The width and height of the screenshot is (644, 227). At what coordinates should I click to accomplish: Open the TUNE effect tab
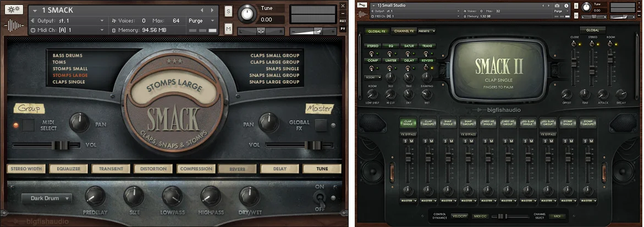(x=322, y=169)
